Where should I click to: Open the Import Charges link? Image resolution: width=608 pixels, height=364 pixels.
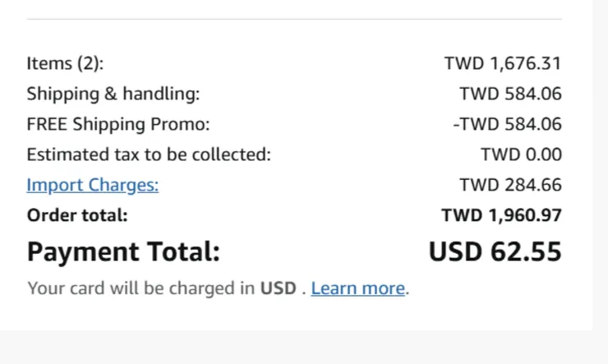click(92, 185)
